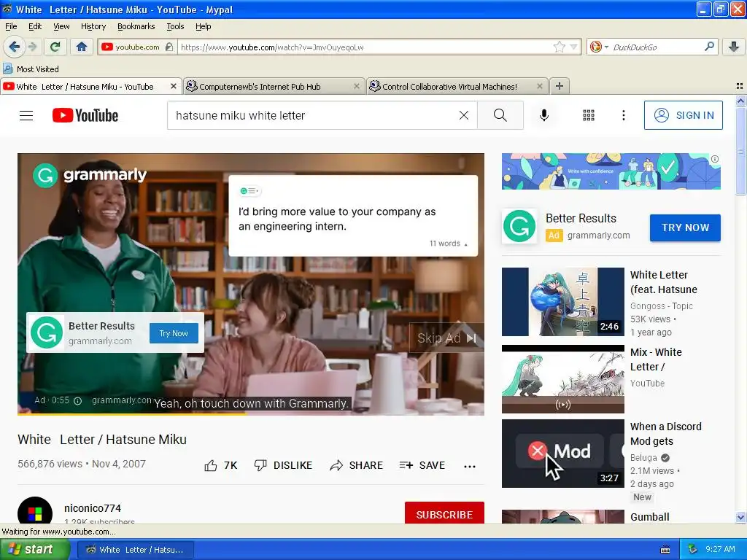This screenshot has height=560, width=747.
Task: Open more actions ellipsis under video
Action: (470, 466)
